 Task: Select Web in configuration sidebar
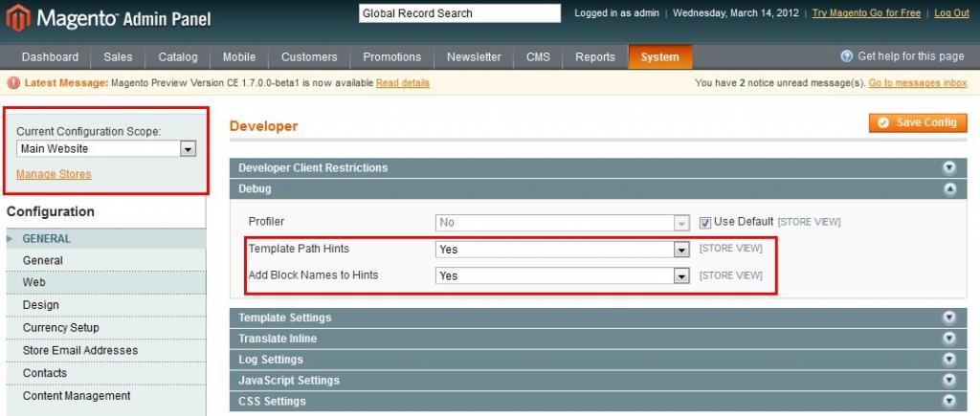105,282
